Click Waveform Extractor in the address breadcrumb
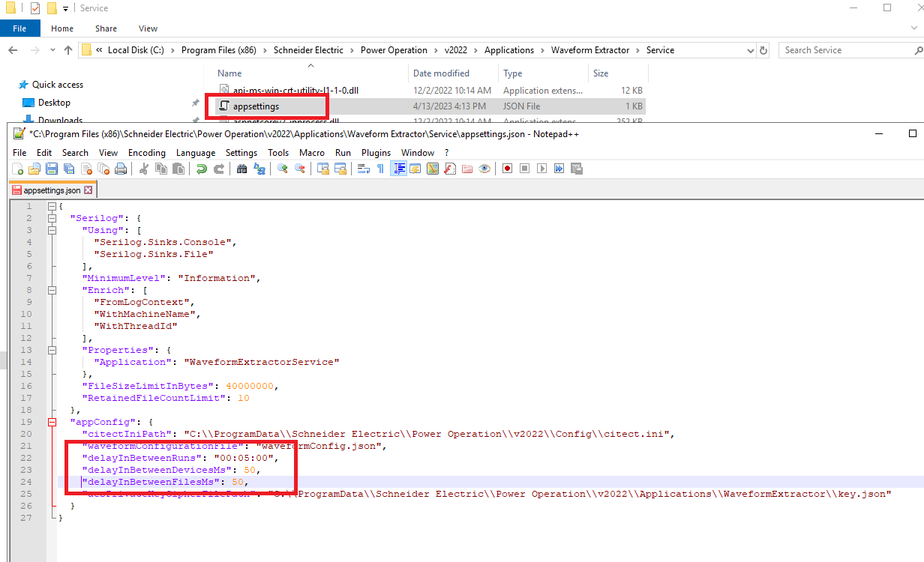924x562 pixels. click(x=590, y=50)
